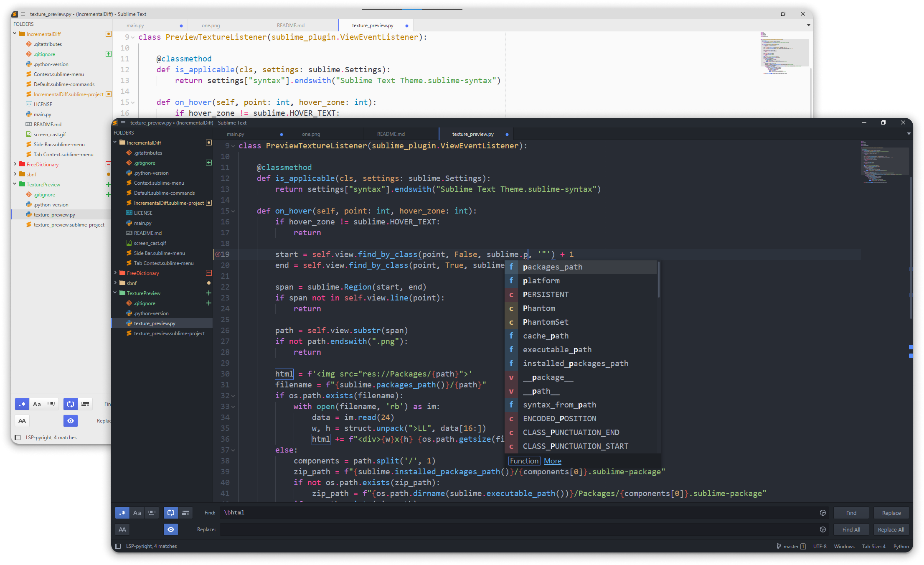The height and width of the screenshot is (565, 924).
Task: Click the error marker beside line 19
Action: pos(218,254)
